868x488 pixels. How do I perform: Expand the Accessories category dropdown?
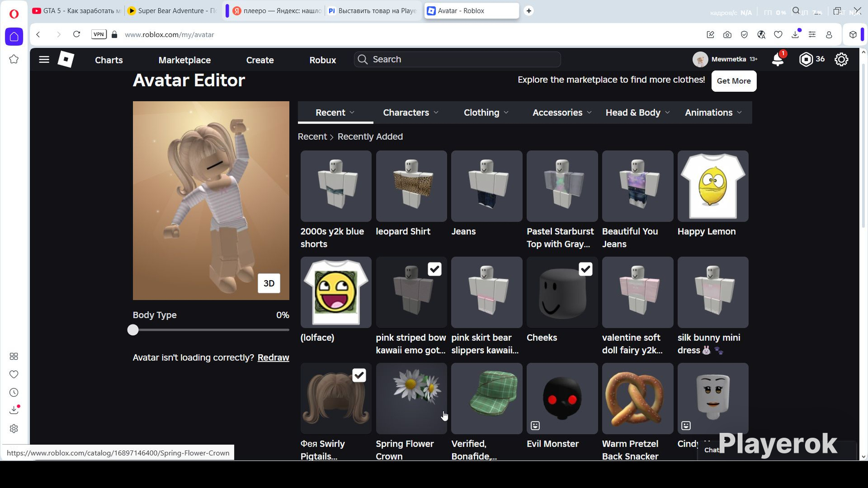(x=562, y=113)
